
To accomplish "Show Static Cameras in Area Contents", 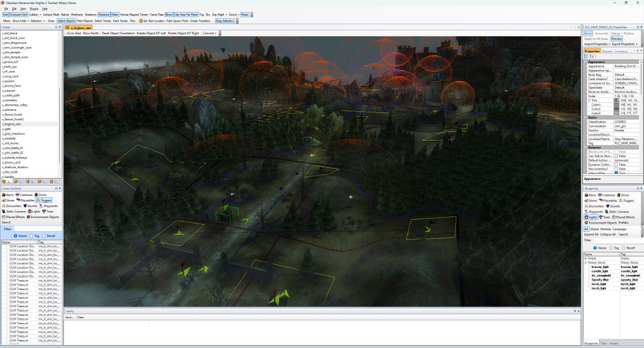I will (14, 211).
